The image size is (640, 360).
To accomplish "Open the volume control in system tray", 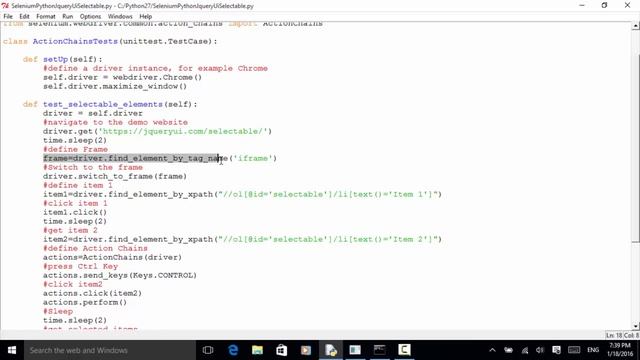I will tap(540, 350).
